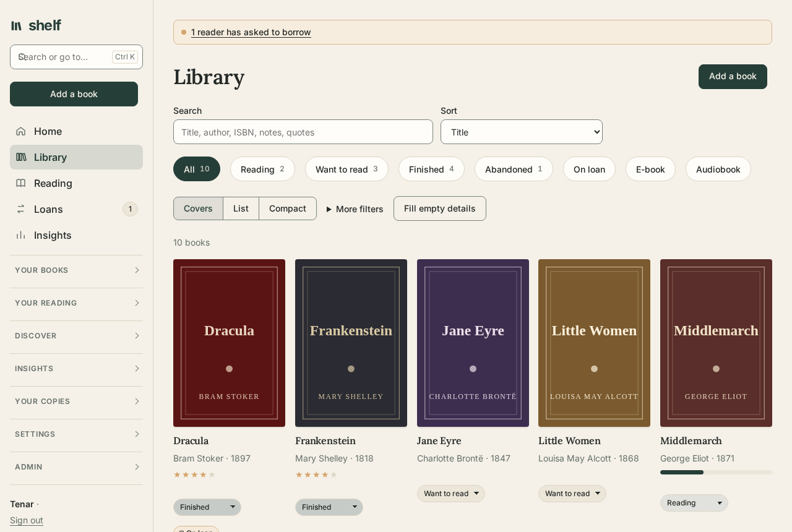The image size is (792, 532).
Task: Open the Jane Eyre book cover
Action: coord(473,343)
